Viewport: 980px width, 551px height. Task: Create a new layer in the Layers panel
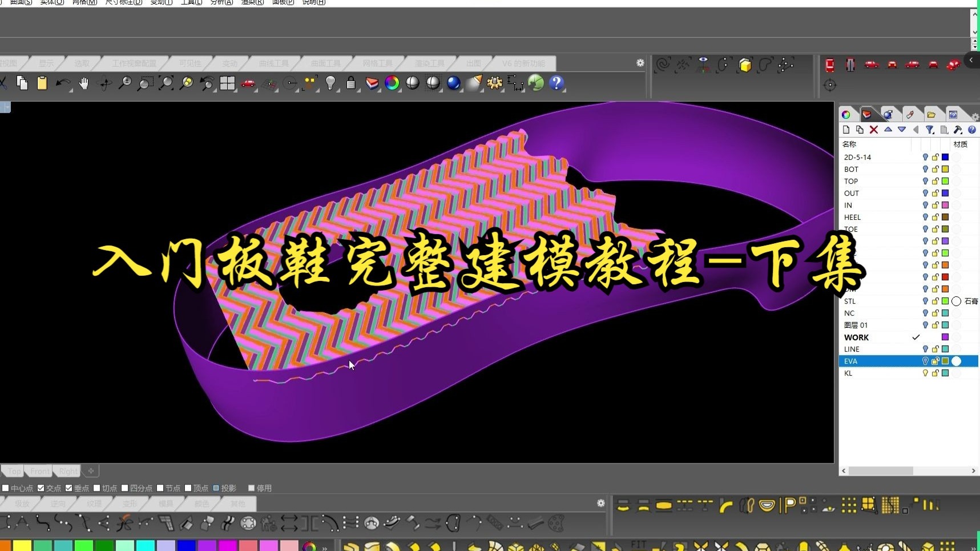point(846,130)
